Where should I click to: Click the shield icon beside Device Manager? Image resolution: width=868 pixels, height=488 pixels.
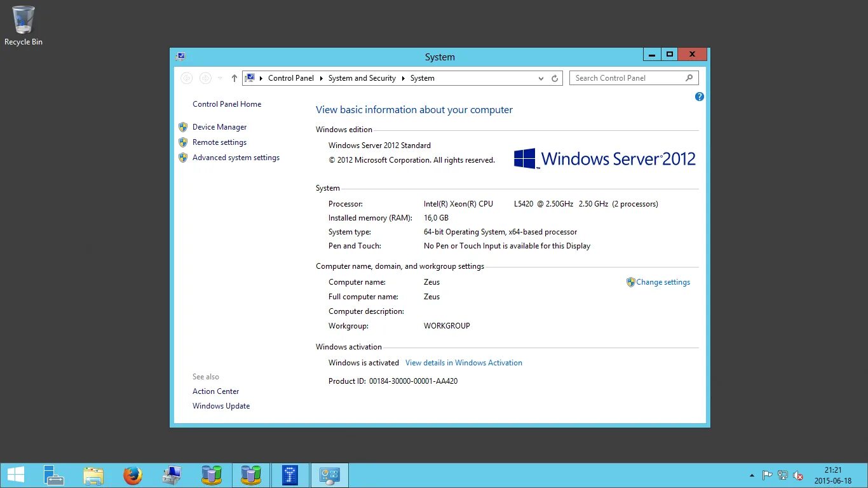tap(183, 127)
